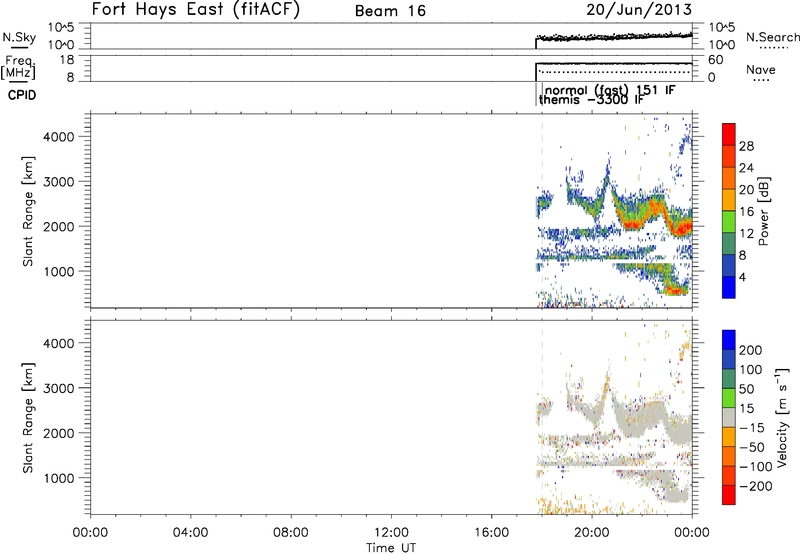Click the 20:00 time tick label
The image size is (800, 554).
click(x=592, y=533)
